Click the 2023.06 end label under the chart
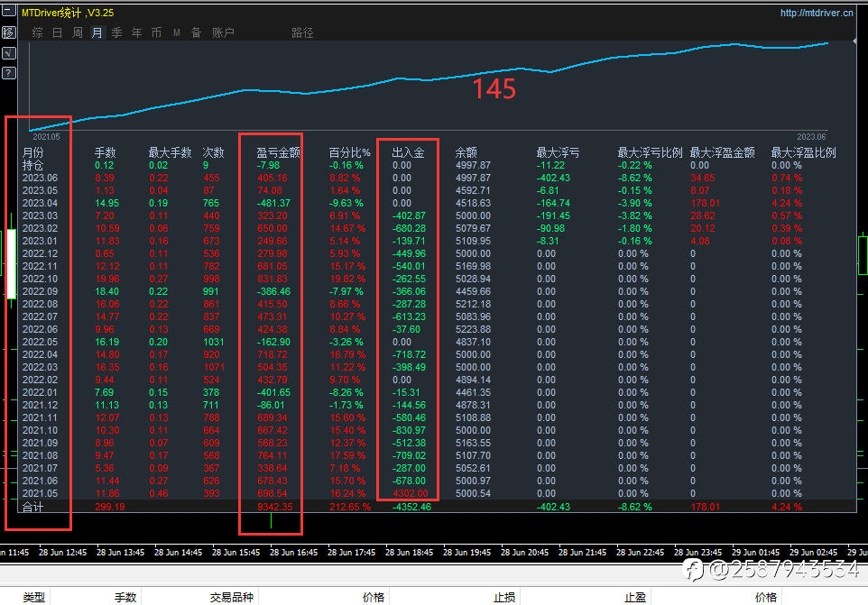This screenshot has height=605, width=868. [811, 136]
